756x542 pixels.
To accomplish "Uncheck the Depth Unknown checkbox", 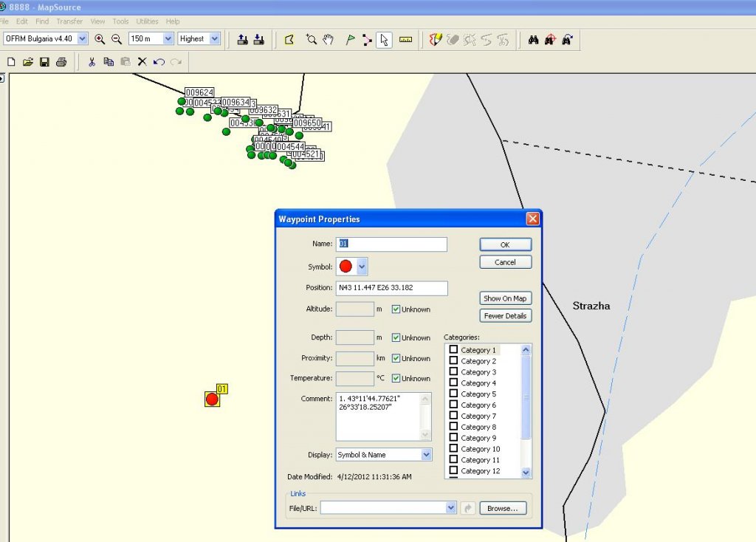I will pyautogui.click(x=396, y=337).
